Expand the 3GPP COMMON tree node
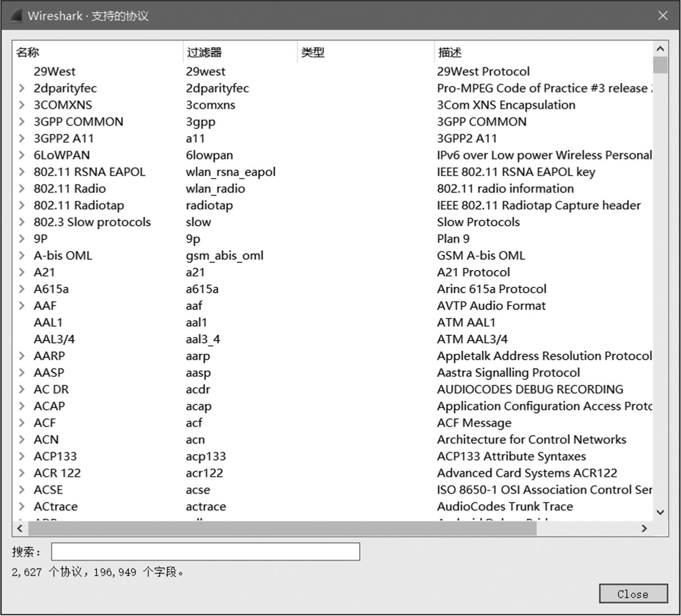This screenshot has height=616, width=681. pyautogui.click(x=21, y=122)
